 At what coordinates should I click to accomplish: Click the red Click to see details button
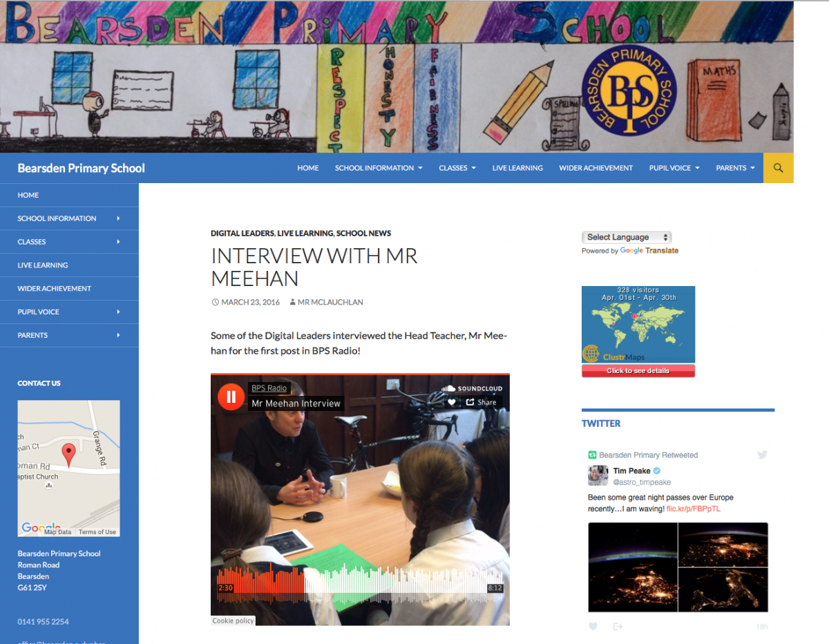tap(638, 370)
